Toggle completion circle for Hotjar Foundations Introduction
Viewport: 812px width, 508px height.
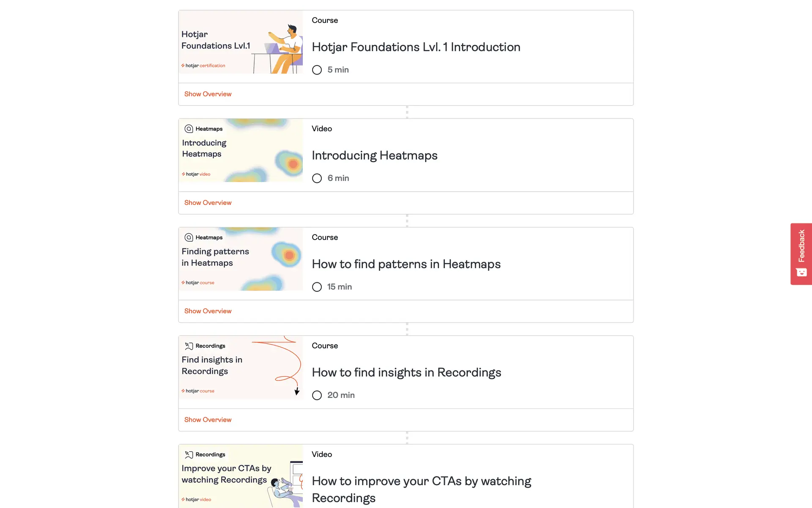coord(317,70)
